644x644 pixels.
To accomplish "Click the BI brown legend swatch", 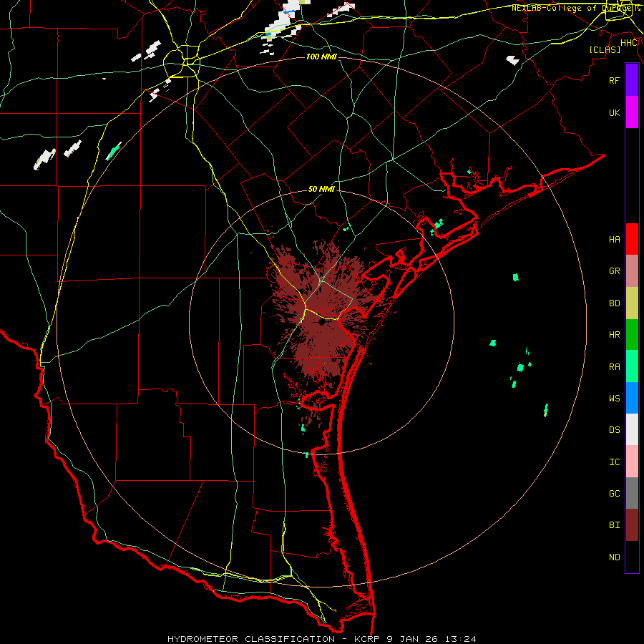I will point(632,525).
